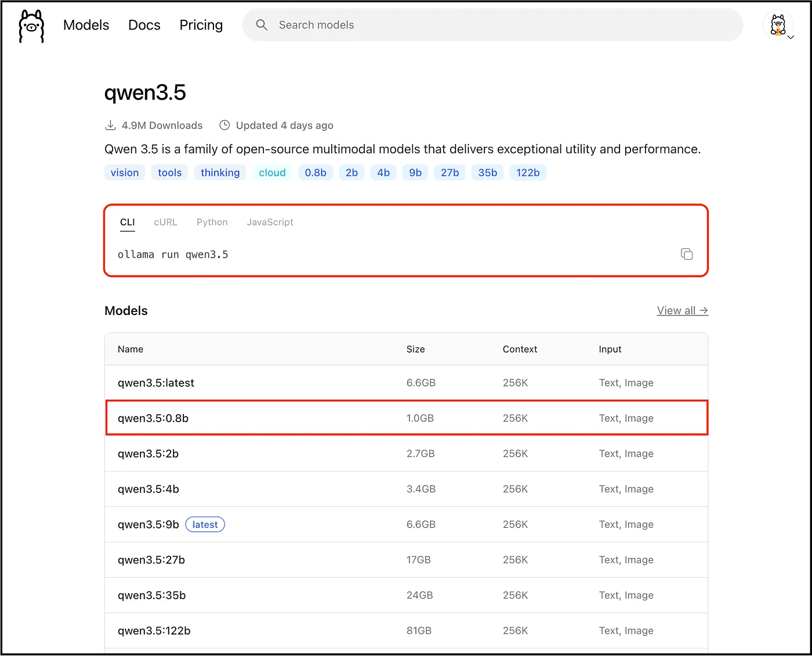Select the 27b size tag
Screen dimensions: 812x656
(x=450, y=172)
